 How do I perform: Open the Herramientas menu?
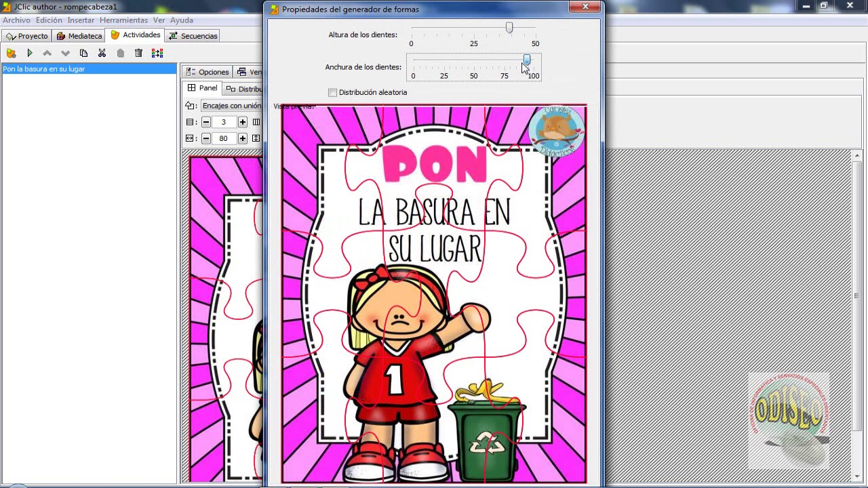click(123, 20)
